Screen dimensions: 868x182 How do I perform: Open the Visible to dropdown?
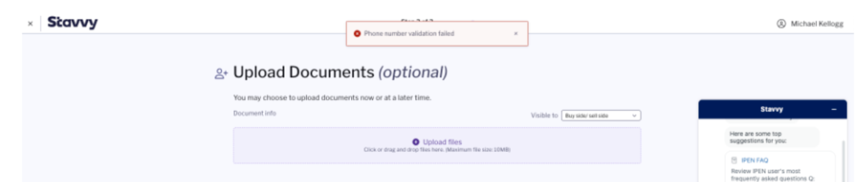601,116
